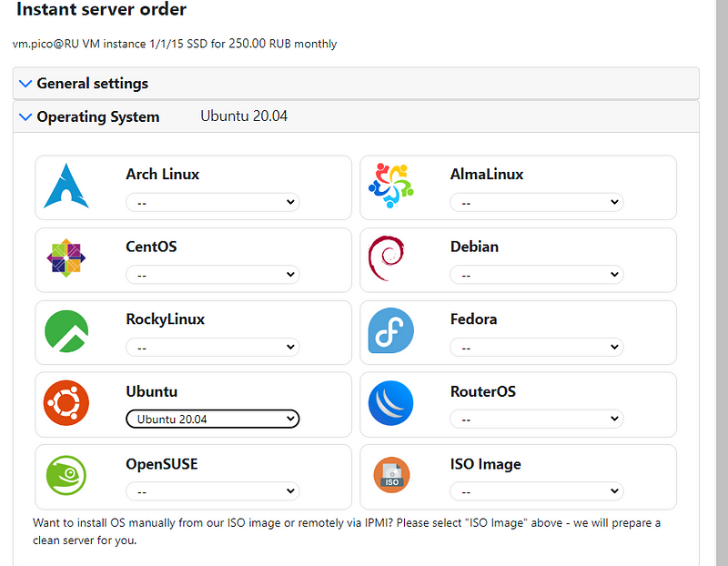Click the ISO Image disc icon
Screen dimensions: 728x566
[x=390, y=476]
